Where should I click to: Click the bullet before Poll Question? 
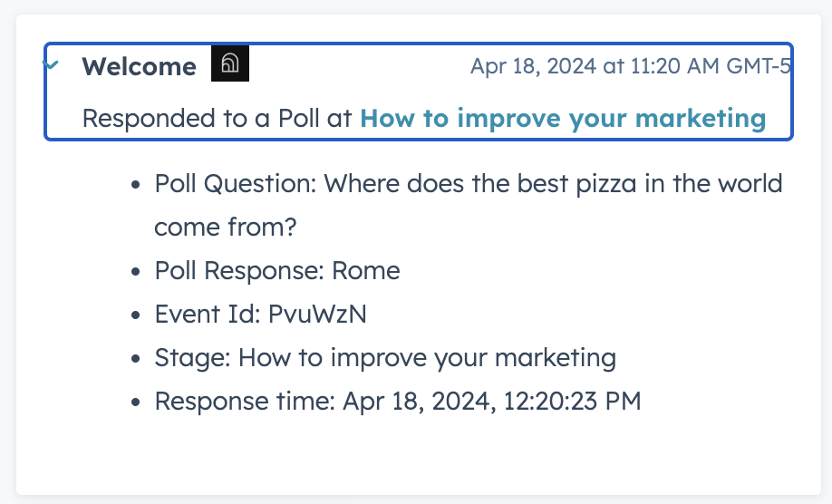pos(136,185)
